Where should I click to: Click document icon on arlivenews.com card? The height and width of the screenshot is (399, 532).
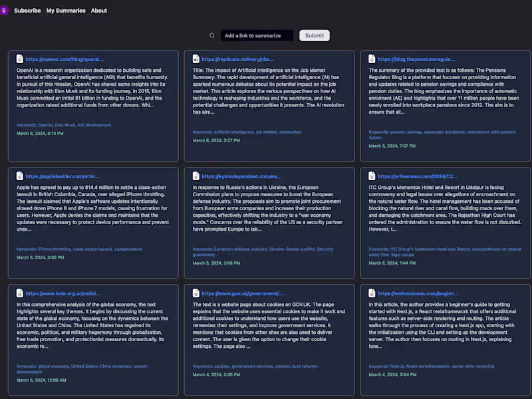pyautogui.click(x=372, y=176)
